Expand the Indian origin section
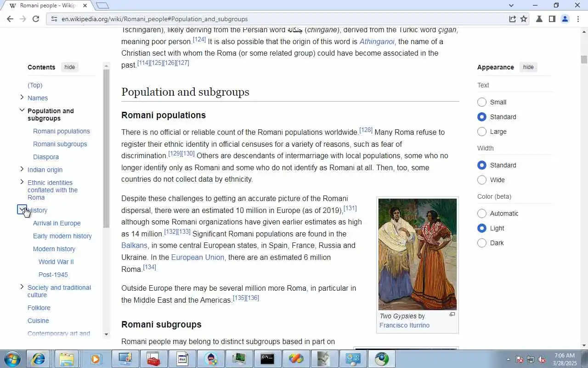Screen dimensions: 588x368 22,169
